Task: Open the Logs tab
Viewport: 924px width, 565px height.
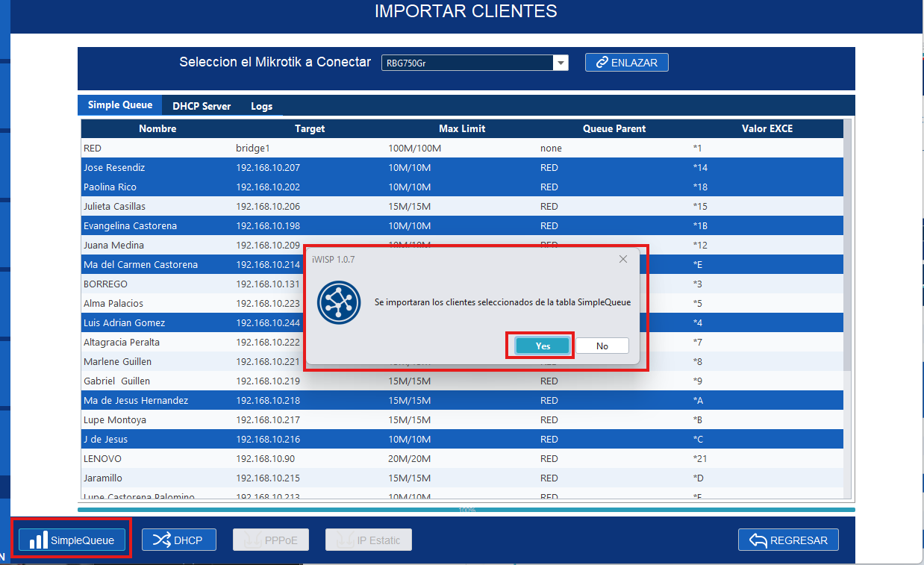Action: coord(261,105)
